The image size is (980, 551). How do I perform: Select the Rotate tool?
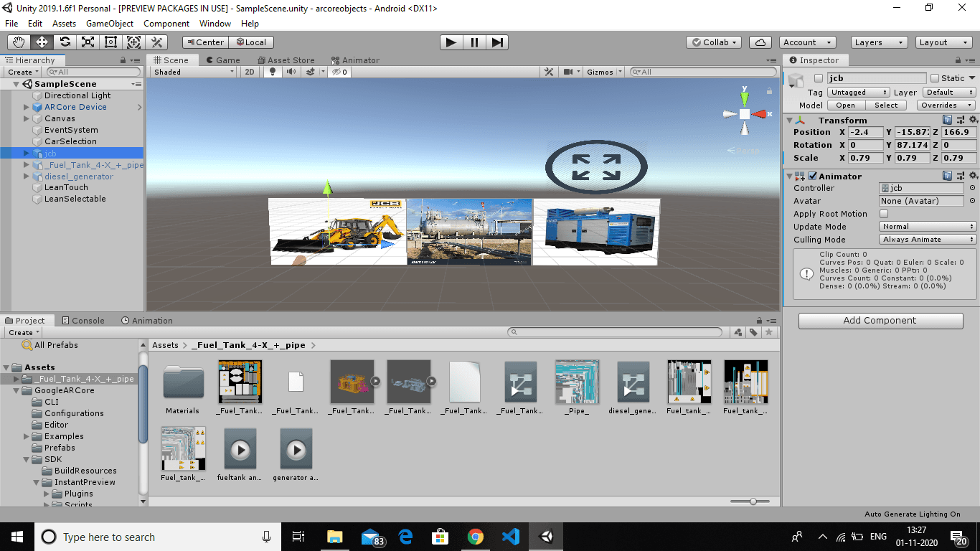click(x=65, y=42)
